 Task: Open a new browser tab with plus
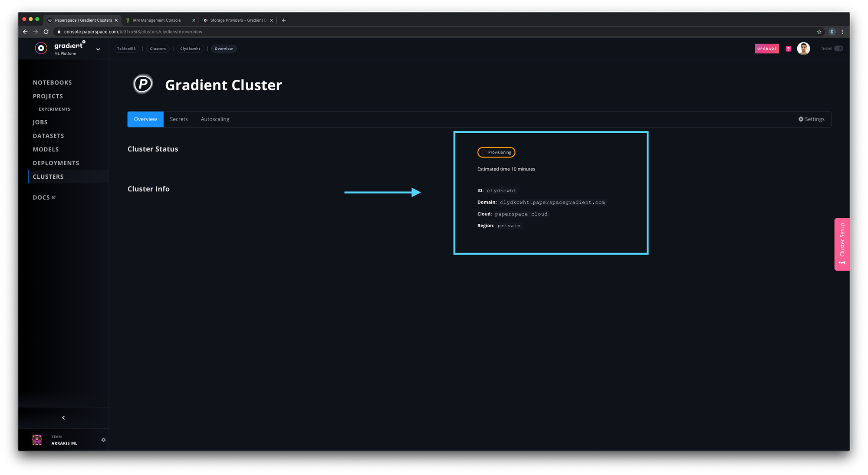(284, 20)
